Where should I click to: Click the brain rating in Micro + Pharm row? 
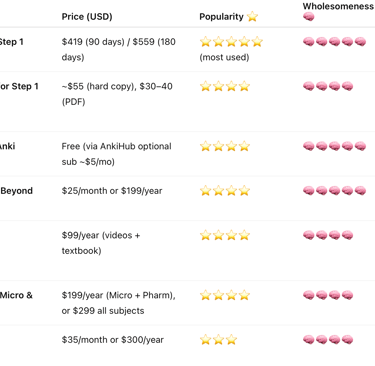click(x=328, y=295)
